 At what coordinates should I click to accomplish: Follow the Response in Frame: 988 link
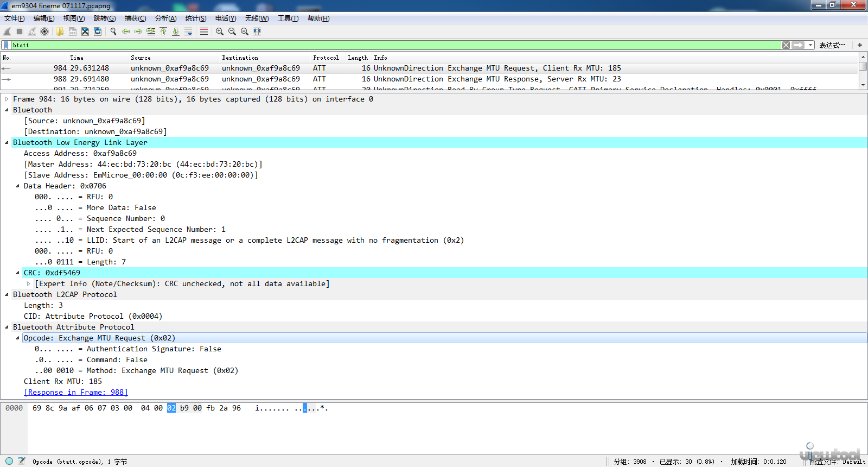(76, 392)
